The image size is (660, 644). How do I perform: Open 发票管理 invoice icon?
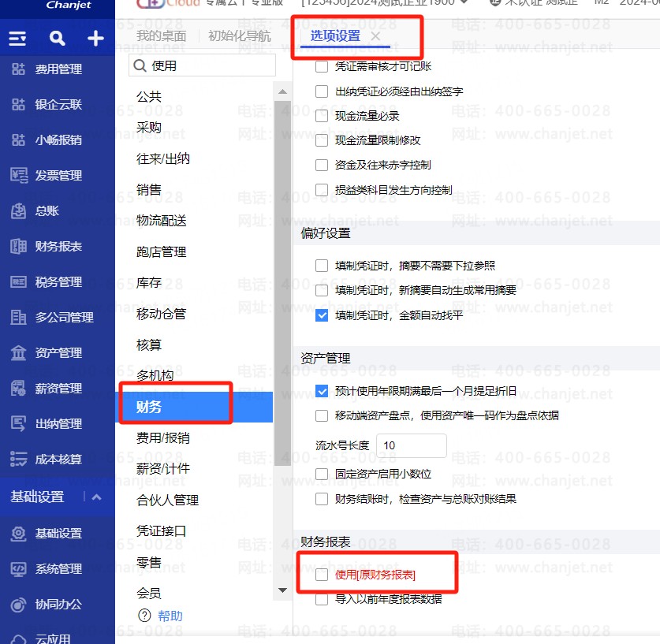pos(18,175)
